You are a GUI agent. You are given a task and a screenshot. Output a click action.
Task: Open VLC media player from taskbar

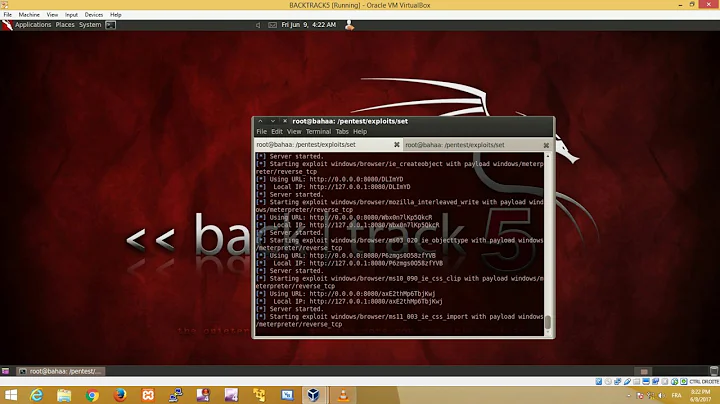coord(343,395)
